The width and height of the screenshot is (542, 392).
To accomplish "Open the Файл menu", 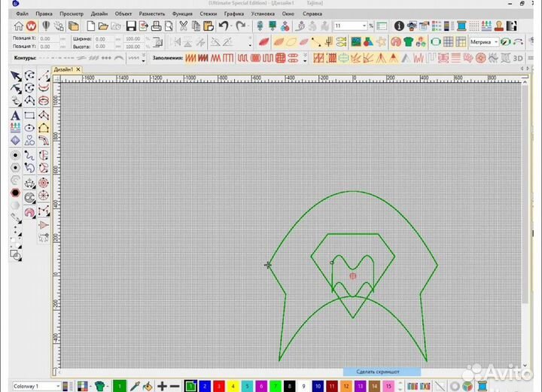I will (22, 14).
